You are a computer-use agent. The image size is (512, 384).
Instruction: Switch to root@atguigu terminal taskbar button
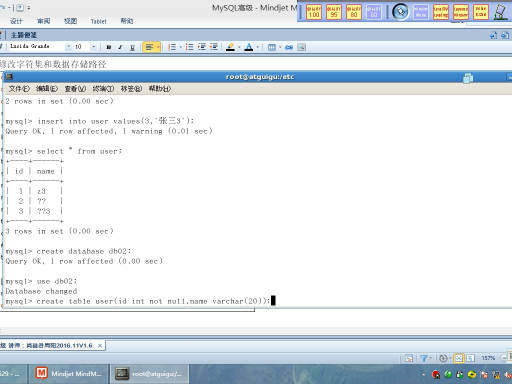[149, 374]
